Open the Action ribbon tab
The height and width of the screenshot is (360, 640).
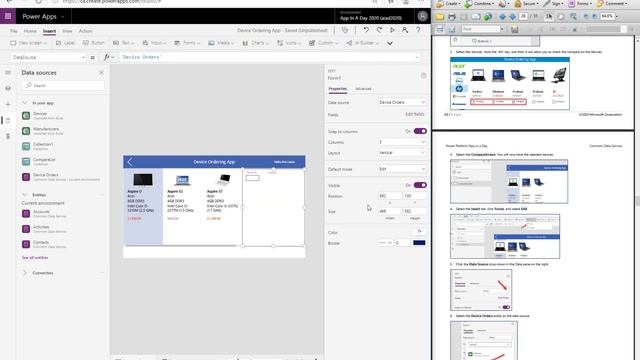(85, 31)
